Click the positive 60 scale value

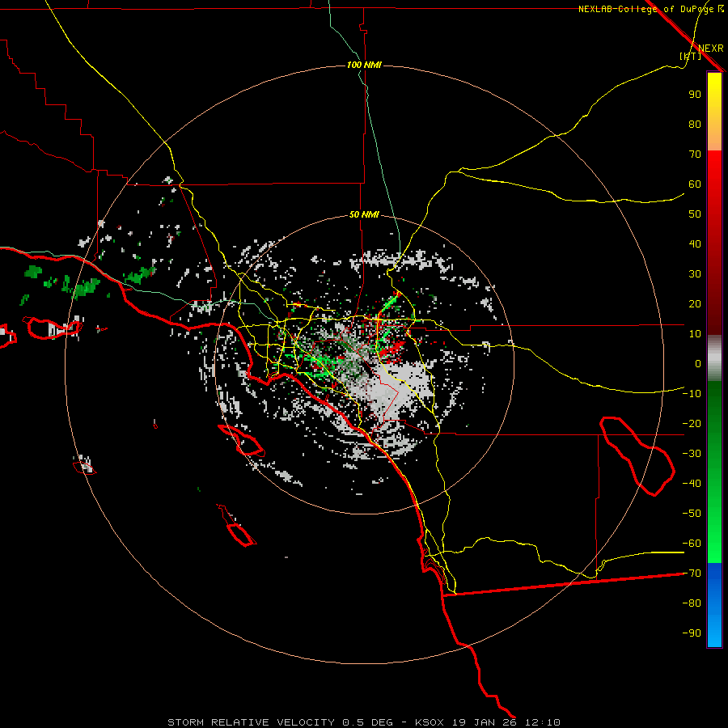(x=695, y=184)
